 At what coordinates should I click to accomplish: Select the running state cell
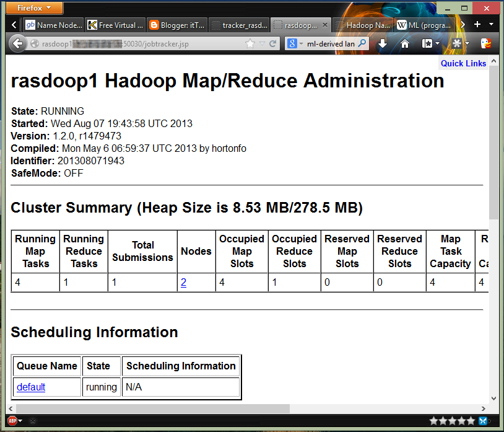coord(102,387)
